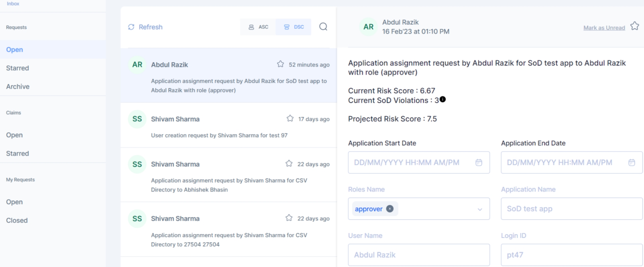Click the Application Start Date input field
The height and width of the screenshot is (267, 644).
(411, 163)
